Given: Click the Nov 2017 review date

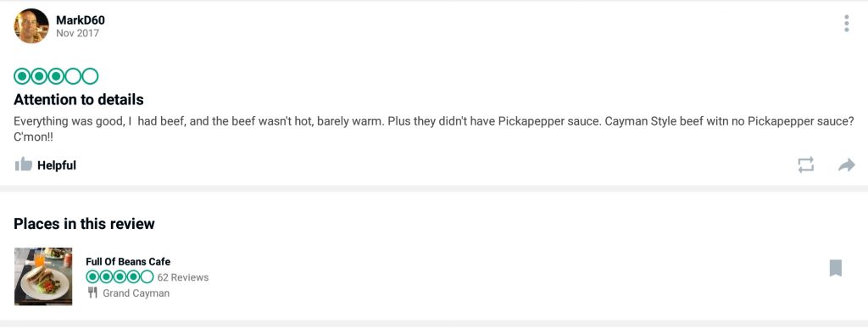Looking at the screenshot, I should tap(77, 33).
